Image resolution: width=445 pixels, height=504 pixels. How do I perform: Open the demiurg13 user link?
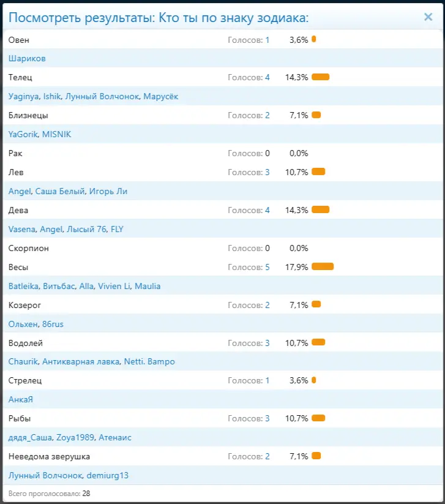[x=107, y=475]
